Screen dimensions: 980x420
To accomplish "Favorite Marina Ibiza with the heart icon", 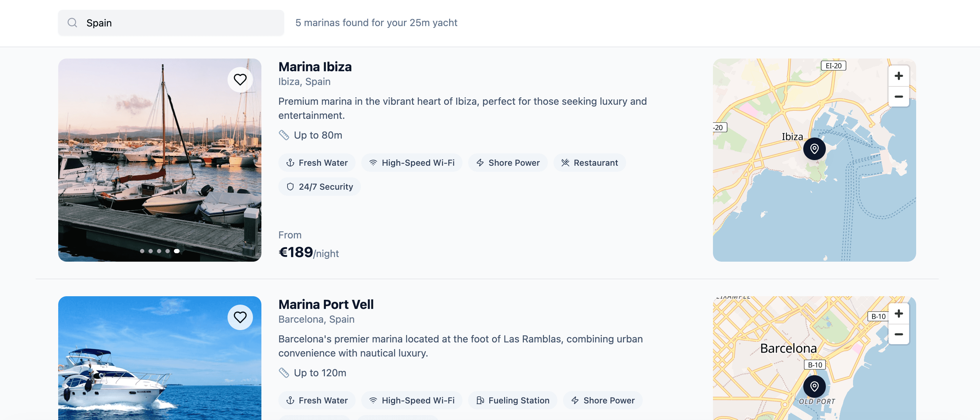I will (240, 79).
